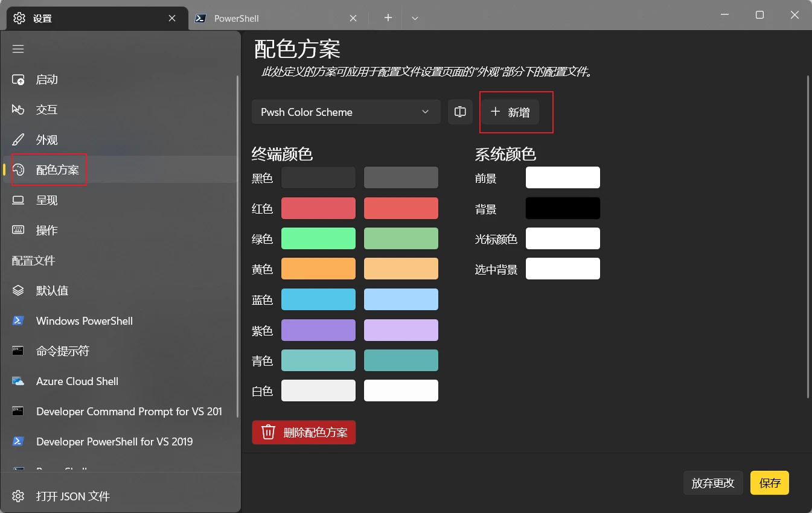Click the Windows PowerShell profile icon
The width and height of the screenshot is (812, 513).
[18, 321]
